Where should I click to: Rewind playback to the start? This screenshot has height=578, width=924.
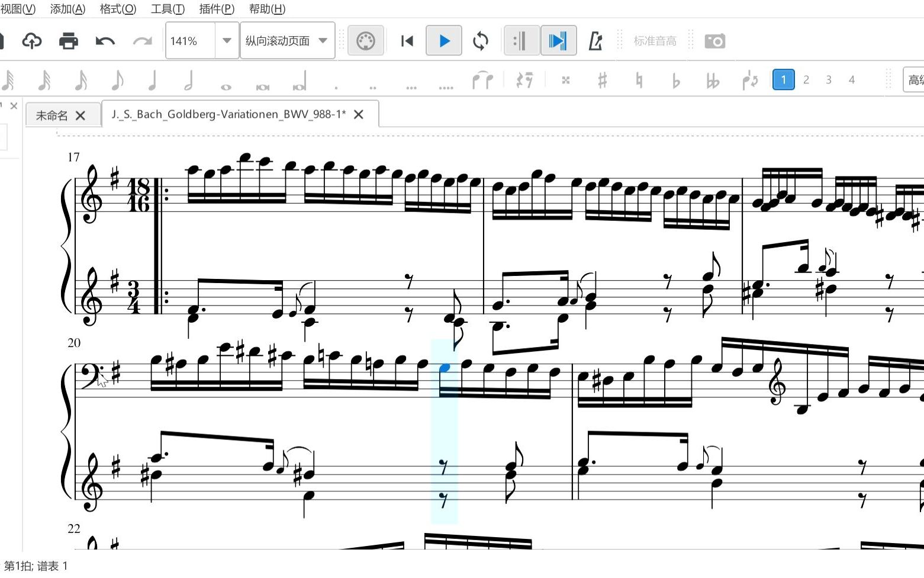coord(407,41)
